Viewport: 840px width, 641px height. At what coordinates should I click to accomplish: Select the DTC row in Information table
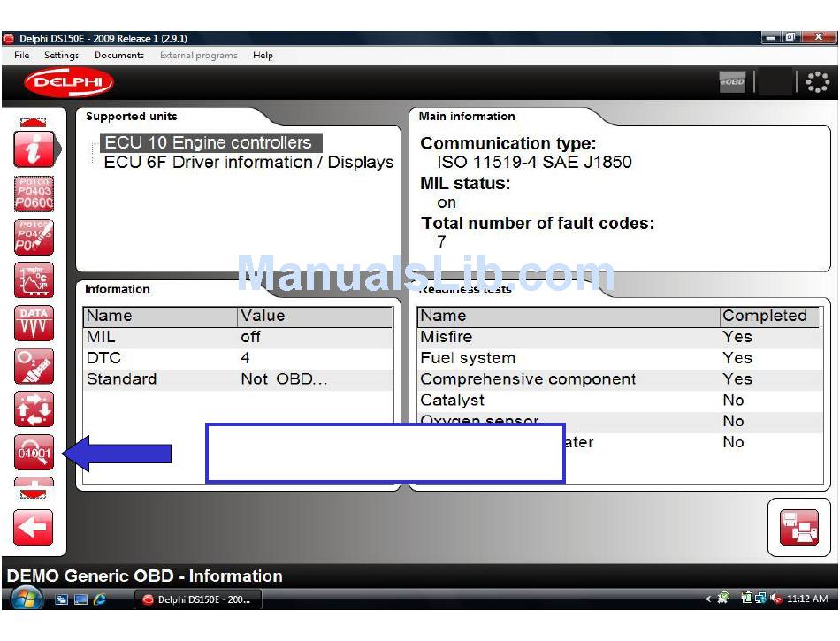coord(238,358)
